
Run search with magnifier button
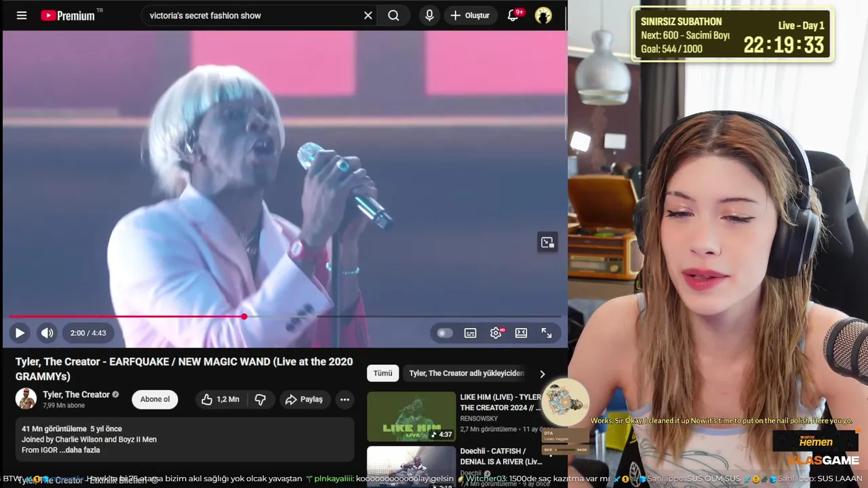tap(394, 15)
